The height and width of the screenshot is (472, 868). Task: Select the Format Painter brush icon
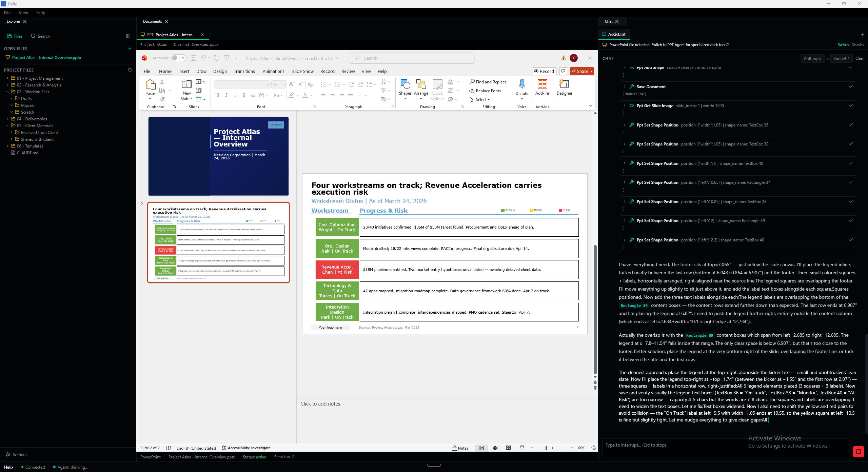(x=162, y=99)
